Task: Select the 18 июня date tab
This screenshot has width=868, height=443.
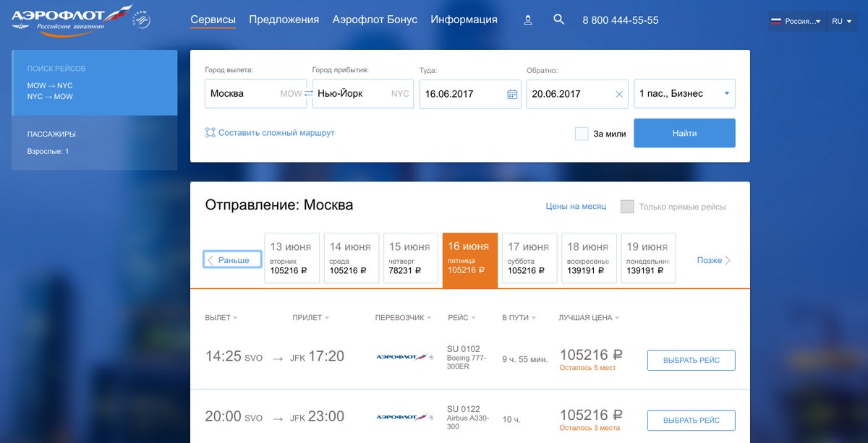Action: (x=589, y=258)
